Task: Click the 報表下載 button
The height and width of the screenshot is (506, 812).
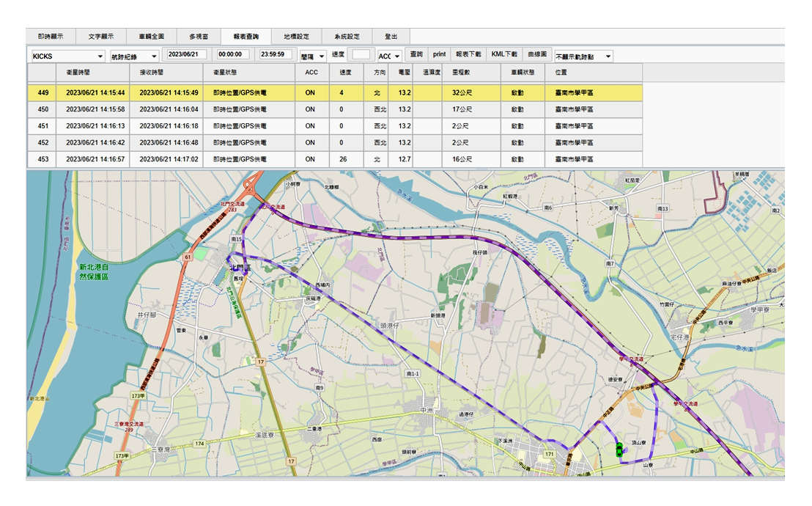Action: [x=468, y=54]
